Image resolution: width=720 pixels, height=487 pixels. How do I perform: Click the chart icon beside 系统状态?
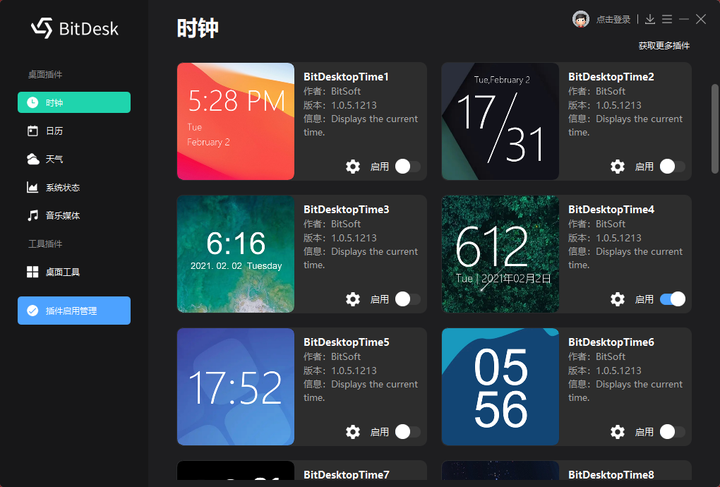pos(33,187)
